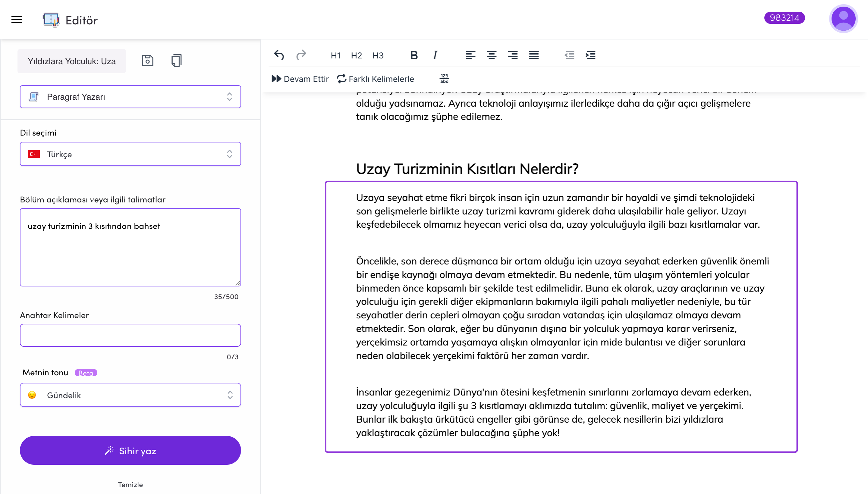Click the textarea corner grip handle

tap(237, 283)
